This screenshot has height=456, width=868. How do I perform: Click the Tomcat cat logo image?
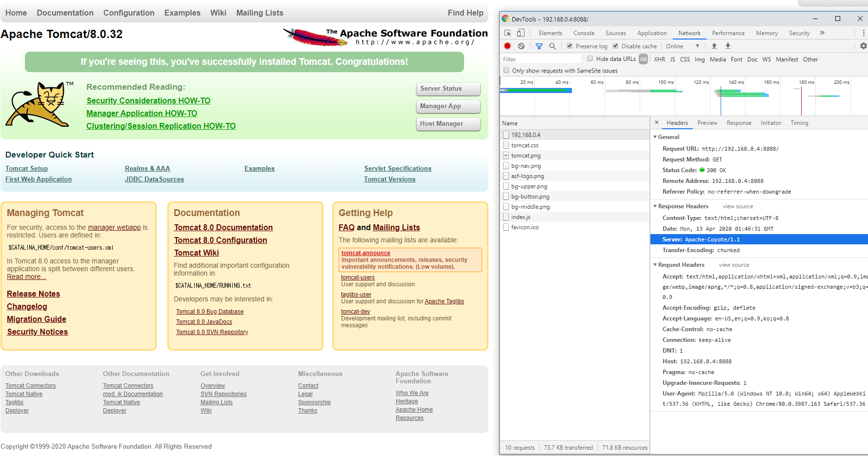(39, 104)
